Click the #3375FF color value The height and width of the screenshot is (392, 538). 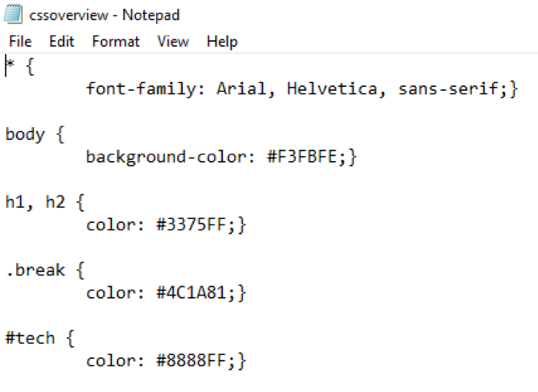click(191, 225)
